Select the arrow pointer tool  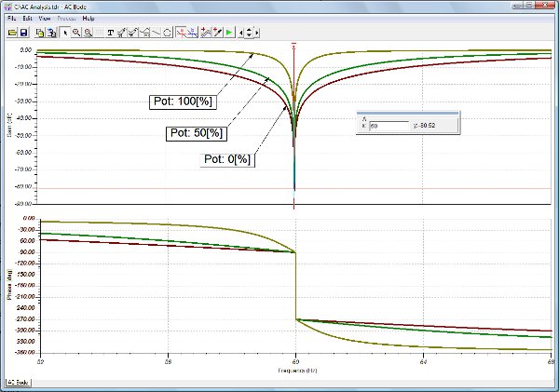[64, 32]
